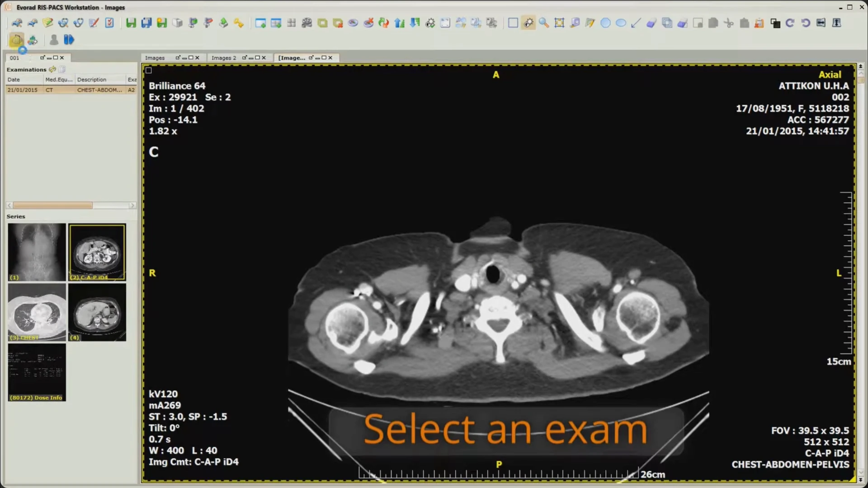
Task: Click the Med.Equ... column header
Action: click(59, 80)
